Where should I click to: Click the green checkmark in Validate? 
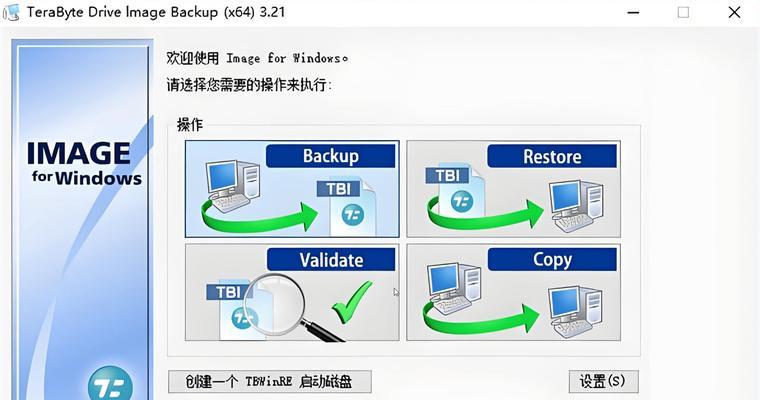coord(352,303)
